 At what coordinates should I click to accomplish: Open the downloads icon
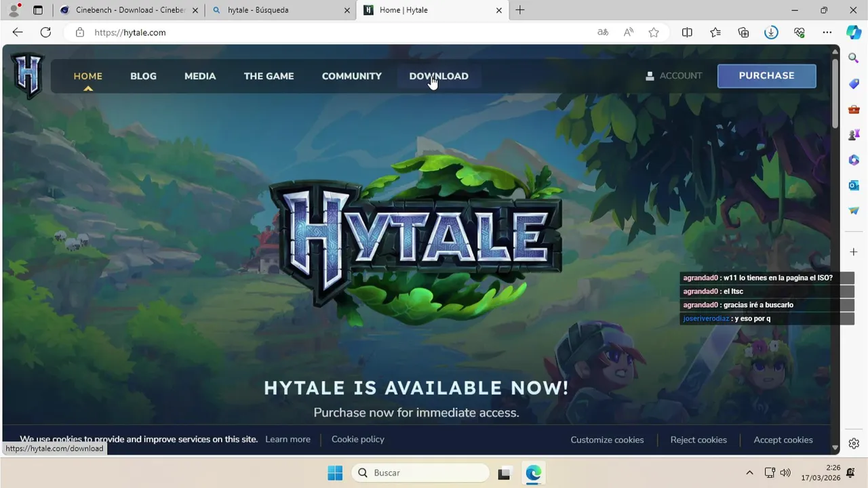771,33
